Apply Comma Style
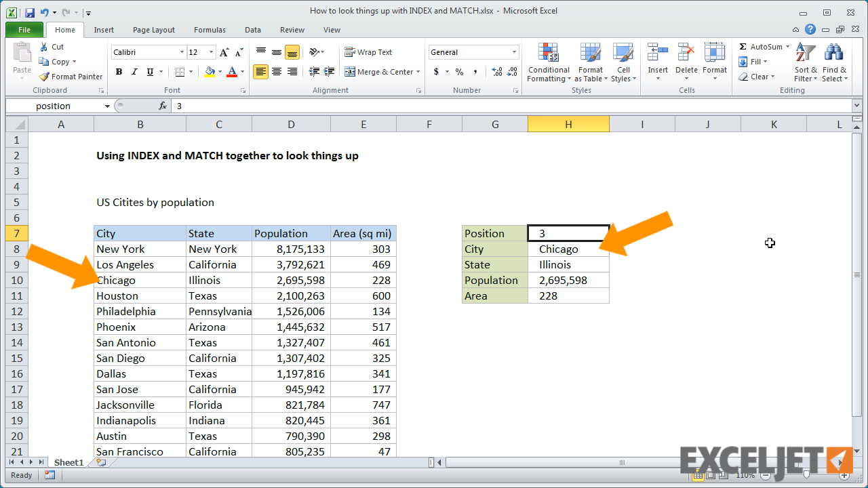868x488 pixels. click(475, 72)
